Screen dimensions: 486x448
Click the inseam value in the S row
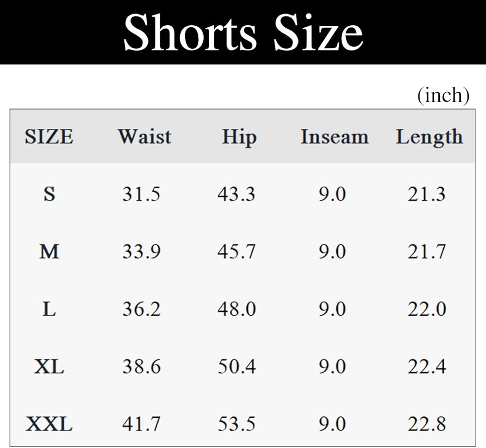(x=332, y=195)
